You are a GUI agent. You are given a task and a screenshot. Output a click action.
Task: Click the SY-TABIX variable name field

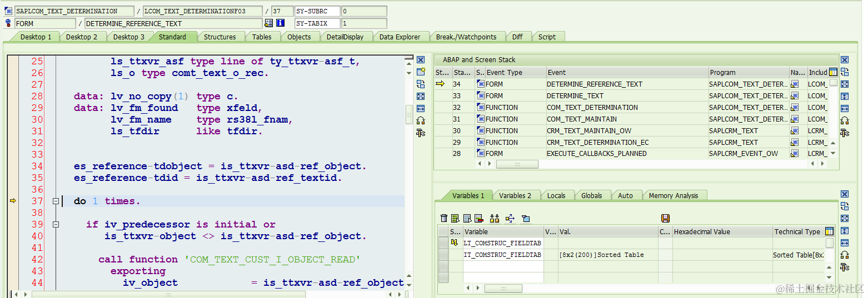tap(317, 23)
